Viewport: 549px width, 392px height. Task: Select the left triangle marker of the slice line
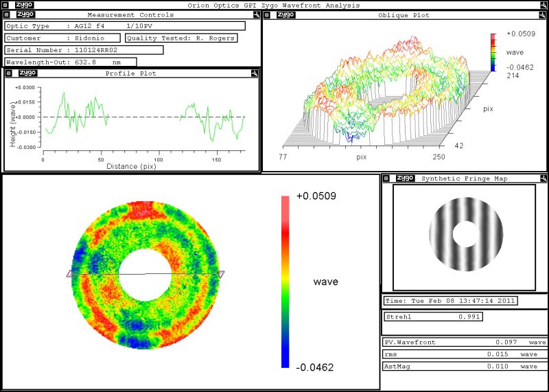[70, 274]
